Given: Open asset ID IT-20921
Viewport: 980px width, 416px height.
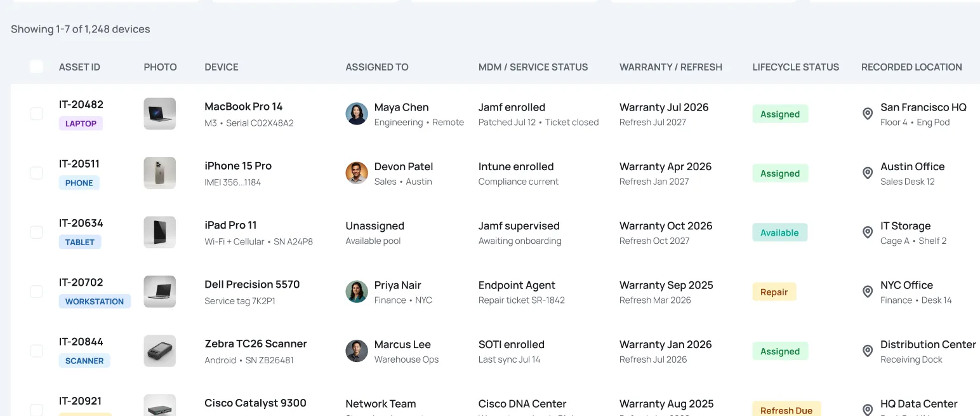Looking at the screenshot, I should (80, 401).
